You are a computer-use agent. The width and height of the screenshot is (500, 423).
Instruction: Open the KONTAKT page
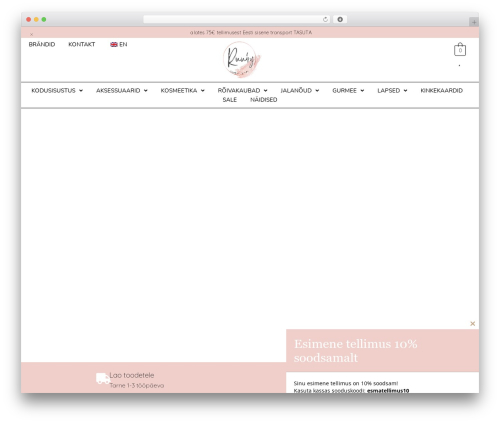pos(82,44)
